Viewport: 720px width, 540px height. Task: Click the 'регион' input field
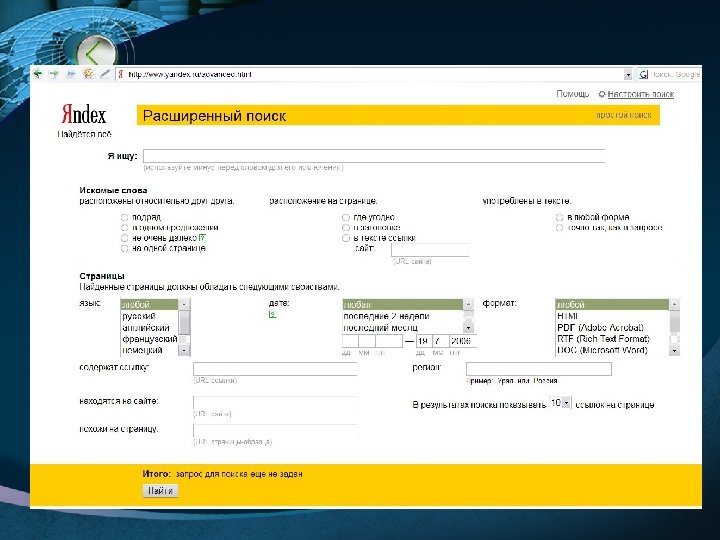tap(539, 369)
